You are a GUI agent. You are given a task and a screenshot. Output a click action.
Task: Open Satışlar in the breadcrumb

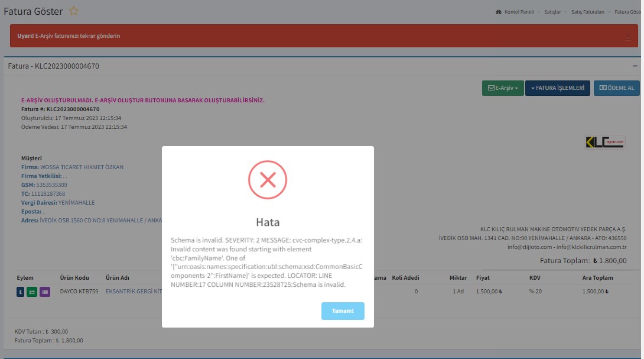point(552,12)
